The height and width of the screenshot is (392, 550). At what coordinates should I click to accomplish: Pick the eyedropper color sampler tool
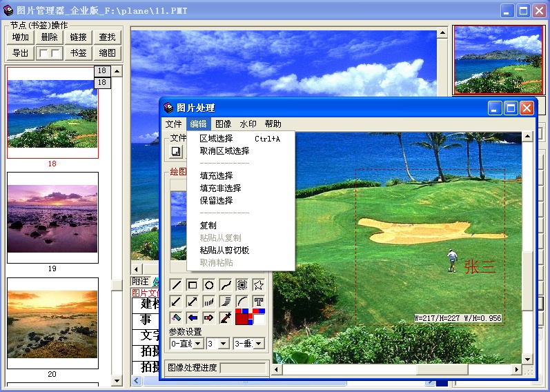click(x=226, y=318)
